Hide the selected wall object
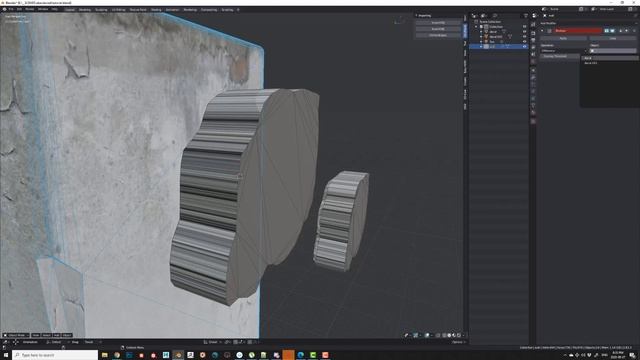Viewport: 640px width, 360px height. [524, 47]
